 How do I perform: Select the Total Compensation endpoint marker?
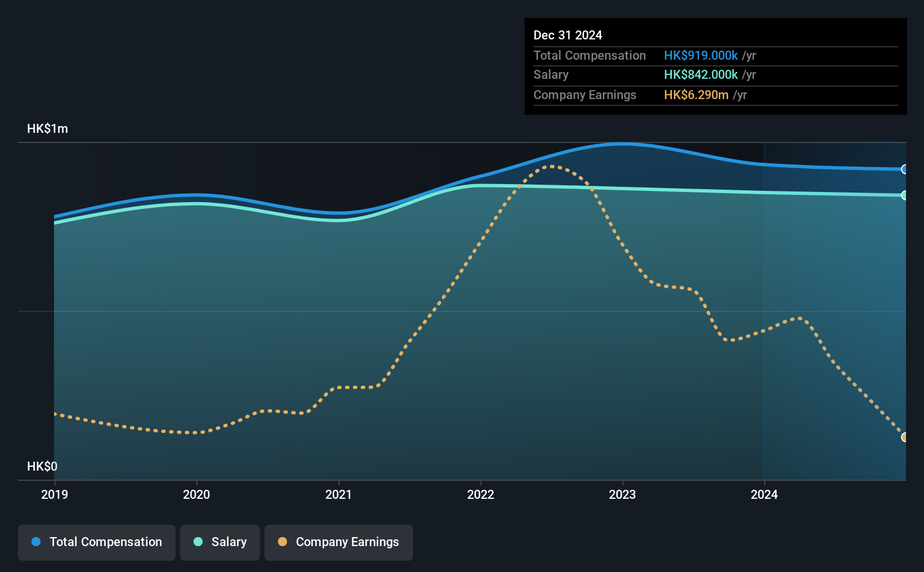[x=904, y=169]
